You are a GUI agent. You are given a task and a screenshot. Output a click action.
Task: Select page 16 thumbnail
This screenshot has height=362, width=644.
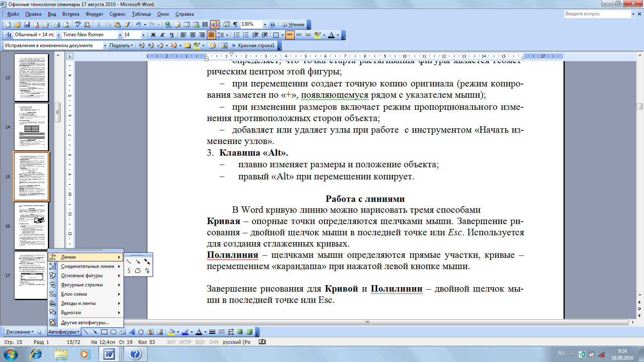click(31, 226)
